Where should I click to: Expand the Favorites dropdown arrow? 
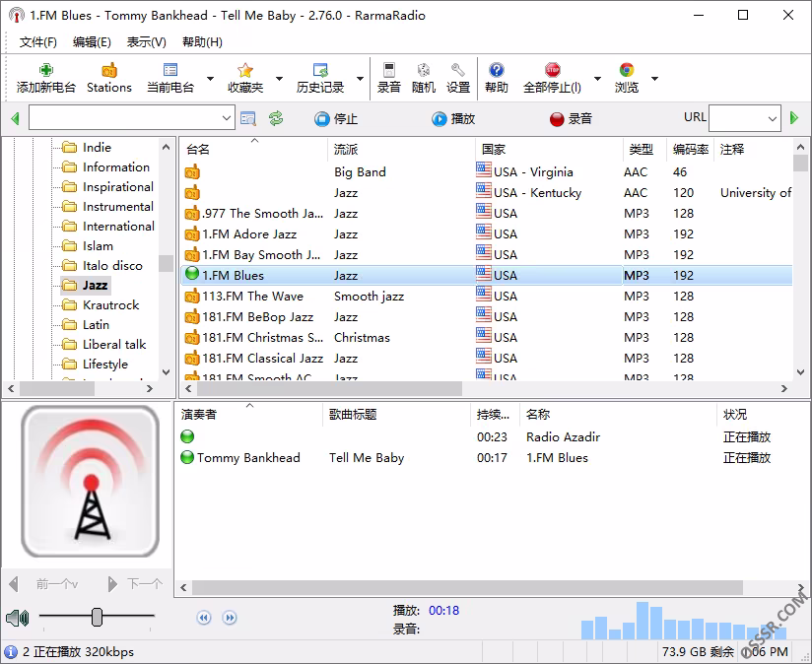pos(279,79)
